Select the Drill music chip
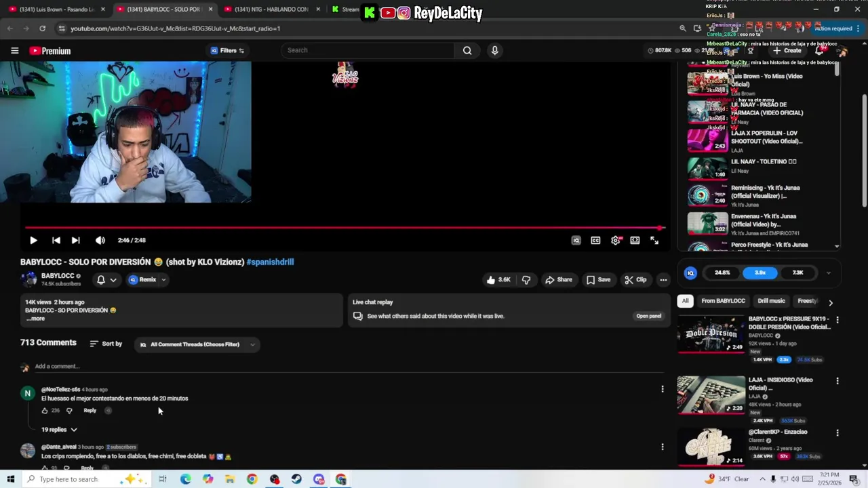The image size is (868, 488). tap(771, 301)
